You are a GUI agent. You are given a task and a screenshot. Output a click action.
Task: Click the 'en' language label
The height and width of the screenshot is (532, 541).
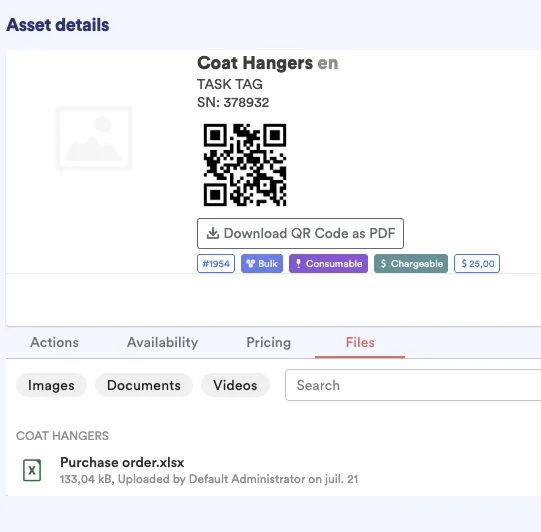(x=328, y=63)
